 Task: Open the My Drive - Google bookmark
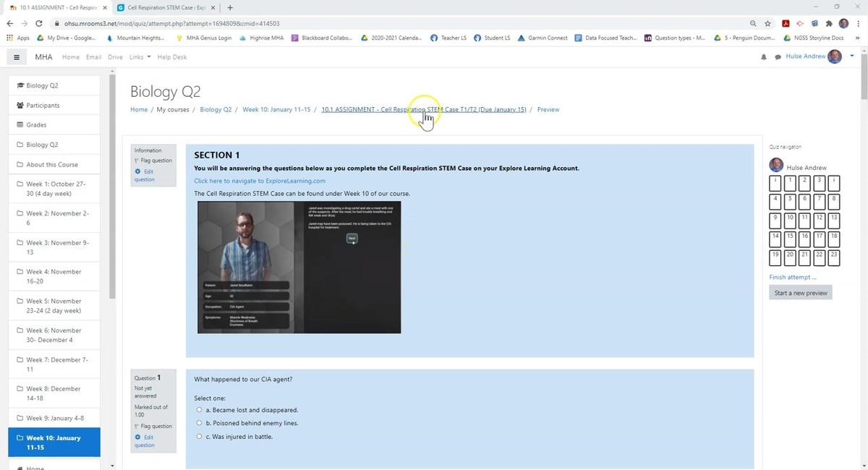(66, 38)
